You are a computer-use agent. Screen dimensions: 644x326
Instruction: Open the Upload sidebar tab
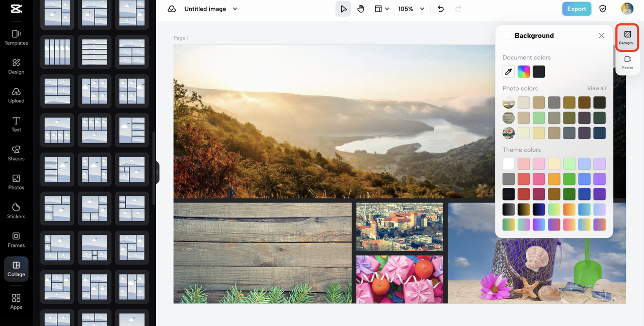click(x=16, y=95)
